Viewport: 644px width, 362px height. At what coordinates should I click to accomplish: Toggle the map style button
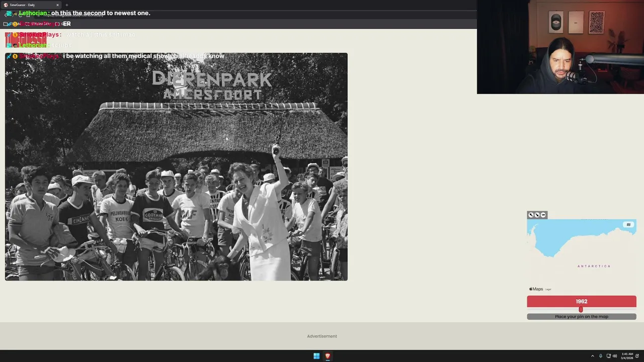coord(628,225)
